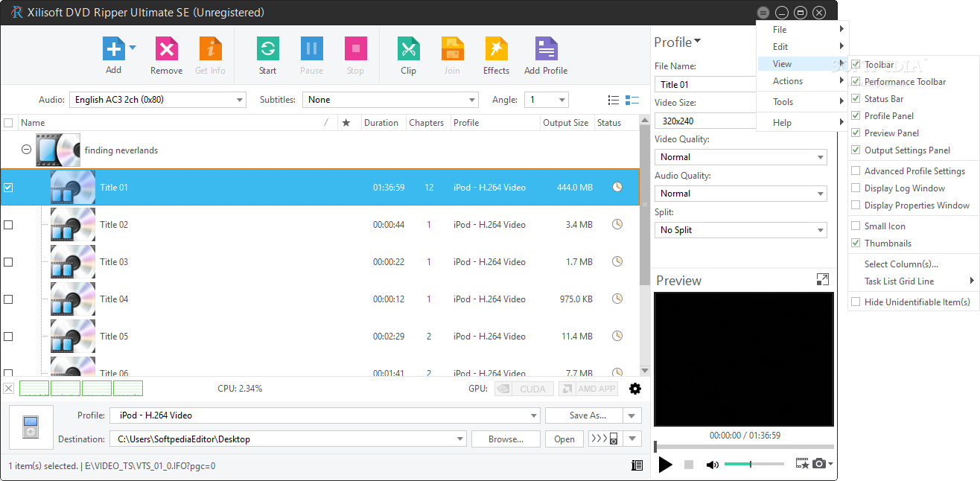Open the Audio track dropdown

pos(158,100)
